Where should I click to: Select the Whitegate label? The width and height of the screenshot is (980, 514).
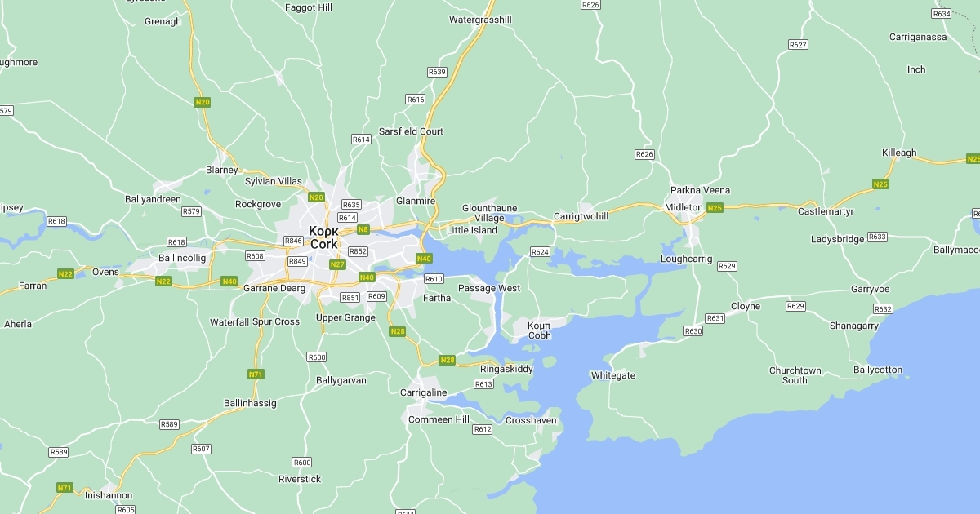click(613, 375)
